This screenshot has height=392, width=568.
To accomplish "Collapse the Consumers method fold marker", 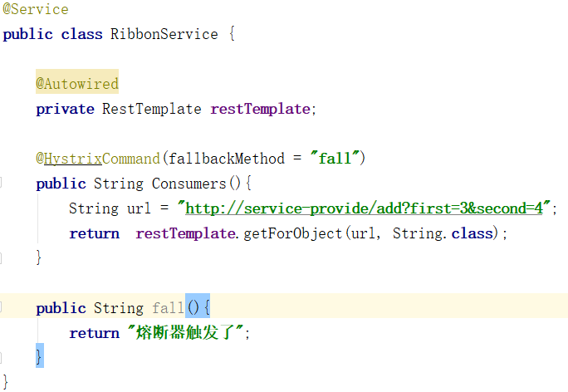I will (1, 183).
